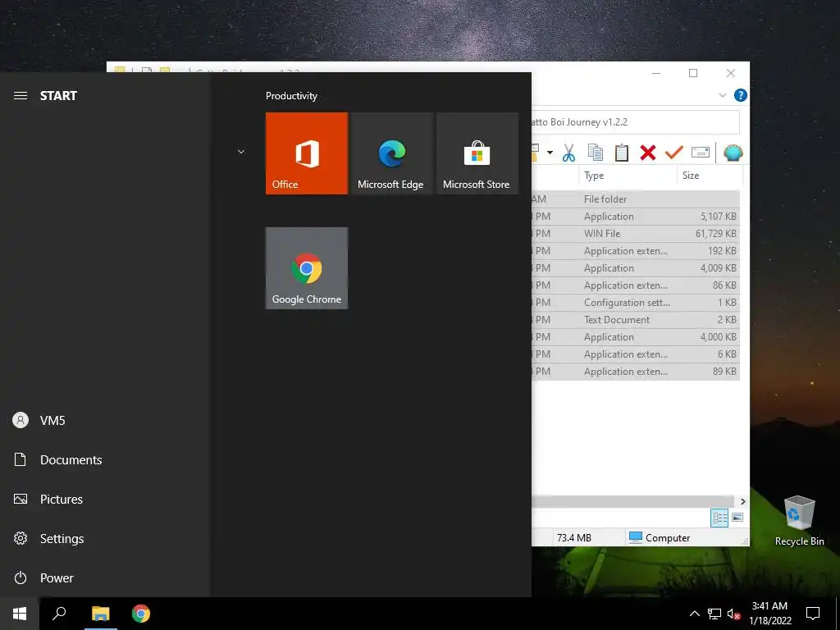Expand the Start hamburger menu

[21, 96]
